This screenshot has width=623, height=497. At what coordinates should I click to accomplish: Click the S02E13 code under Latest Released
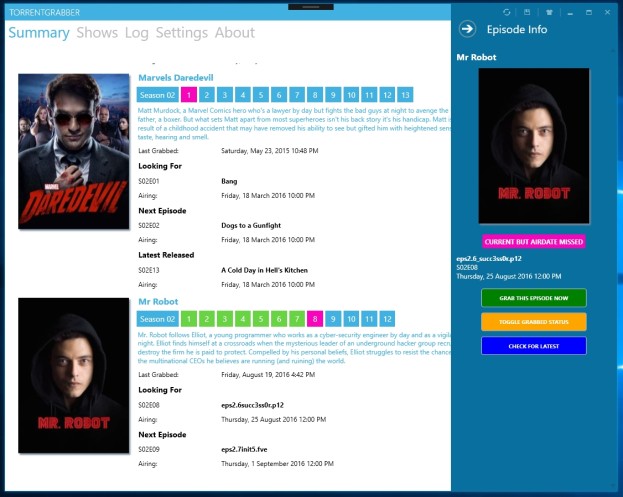[149, 270]
